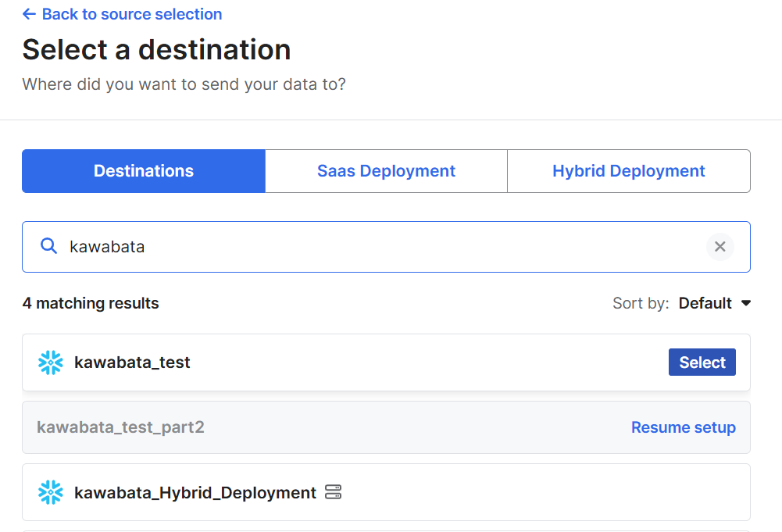
Task: Switch to the Destinations tab
Action: coord(144,171)
